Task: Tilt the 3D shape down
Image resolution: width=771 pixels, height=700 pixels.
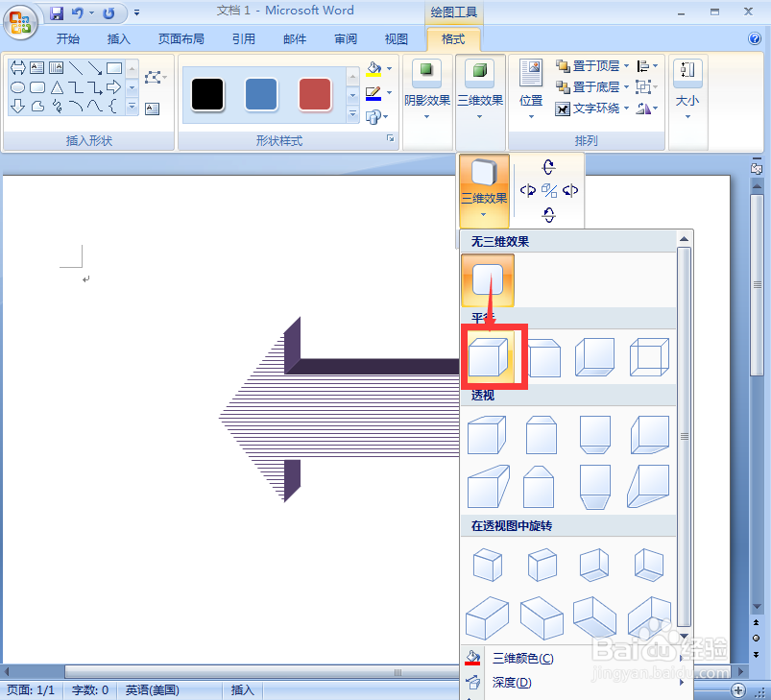Action: 549,214
